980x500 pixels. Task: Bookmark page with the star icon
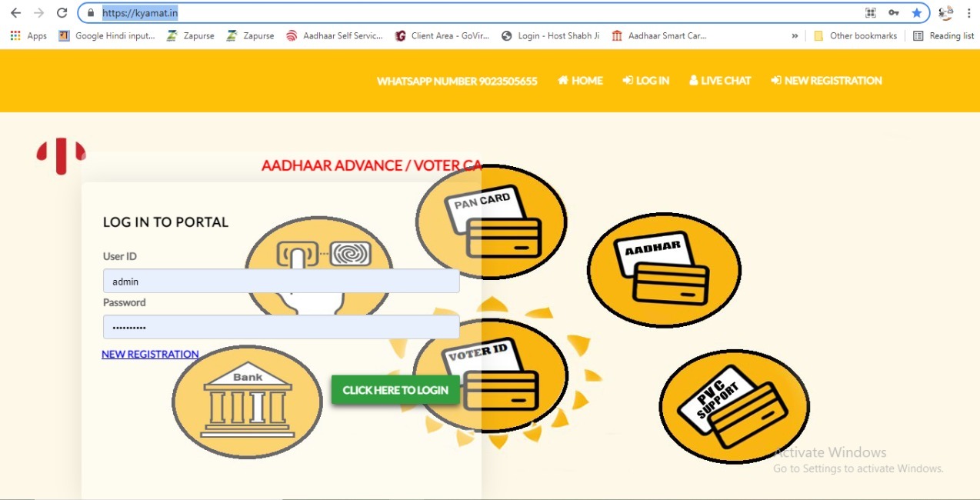tap(916, 13)
